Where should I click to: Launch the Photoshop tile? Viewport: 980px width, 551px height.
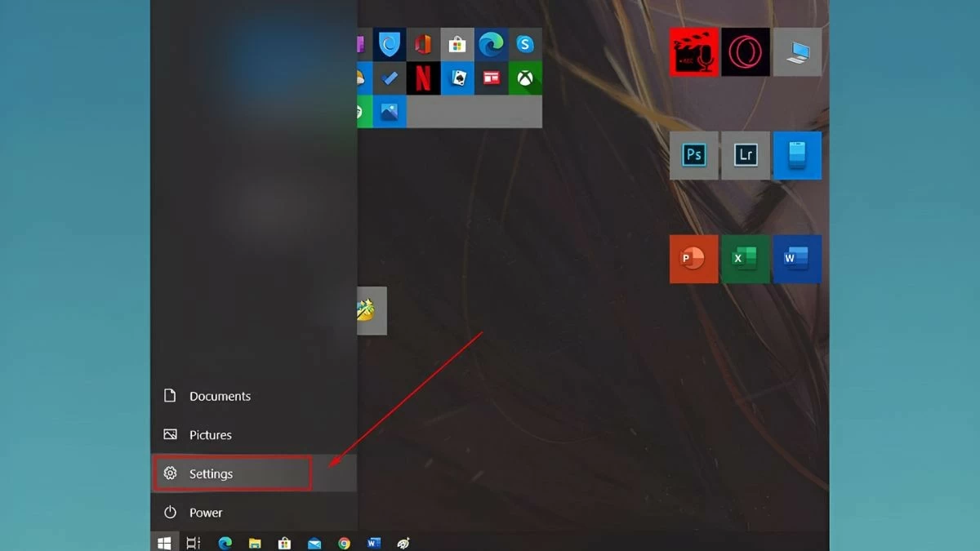pos(694,155)
